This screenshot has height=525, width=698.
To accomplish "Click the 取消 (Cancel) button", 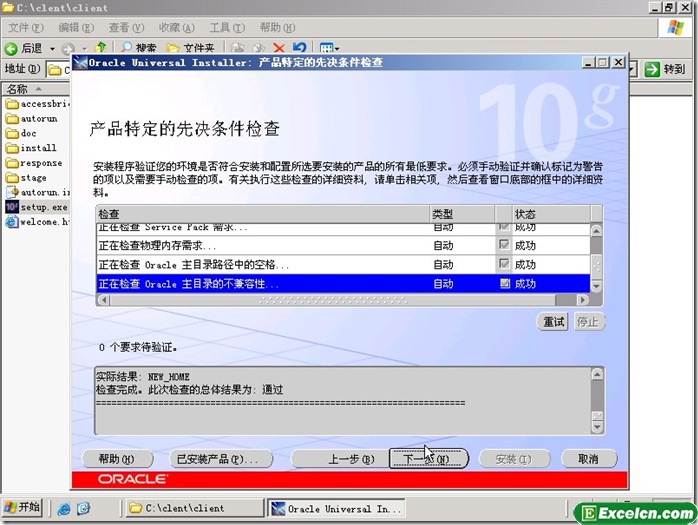I will click(x=588, y=459).
